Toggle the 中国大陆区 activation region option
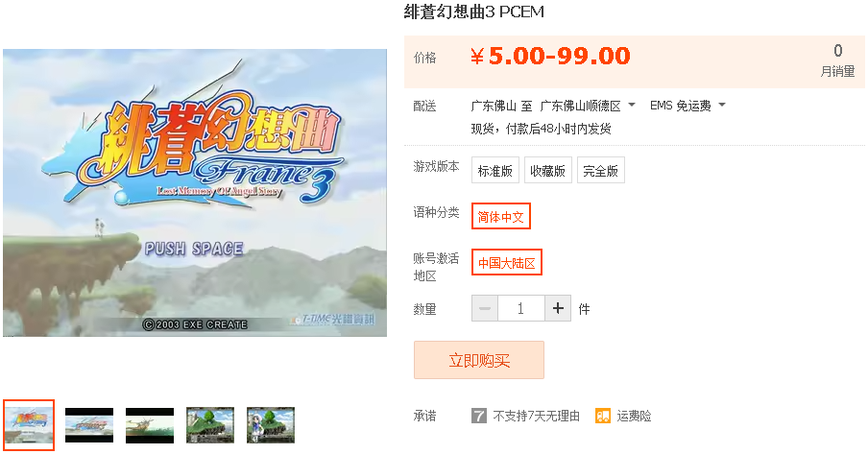868x454 pixels. coord(507,262)
